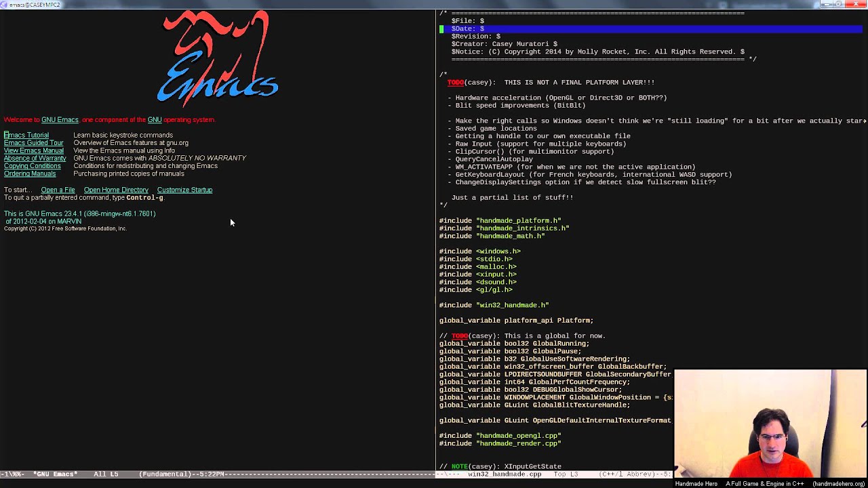Click the GNU operating system link
Screen dimensions: 868x488
(155, 120)
